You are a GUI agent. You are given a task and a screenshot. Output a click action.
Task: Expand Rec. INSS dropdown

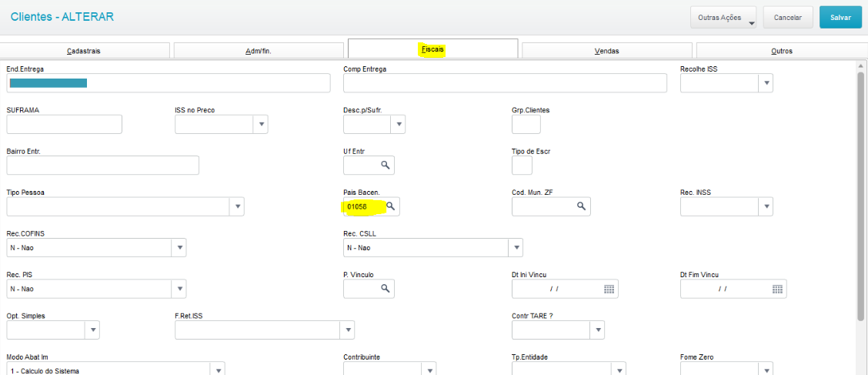tap(766, 206)
